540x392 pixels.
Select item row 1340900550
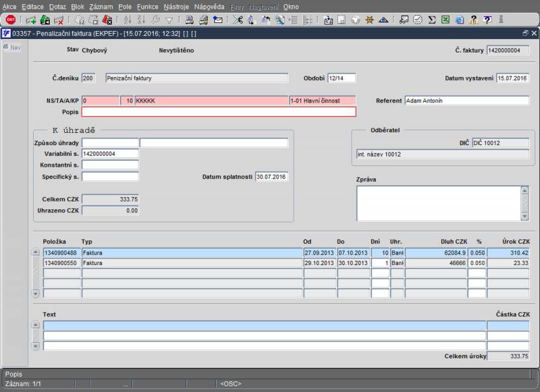(x=61, y=263)
